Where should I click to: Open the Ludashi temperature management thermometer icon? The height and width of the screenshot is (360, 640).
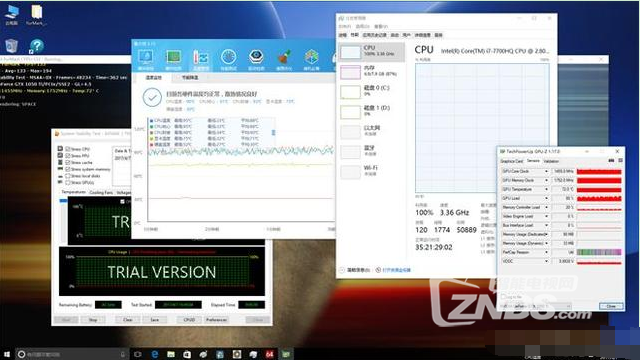pos(200,57)
